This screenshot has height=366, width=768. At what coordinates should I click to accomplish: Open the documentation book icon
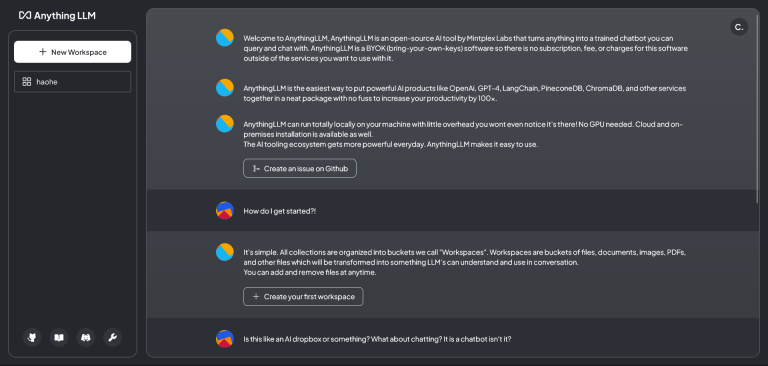(59, 337)
